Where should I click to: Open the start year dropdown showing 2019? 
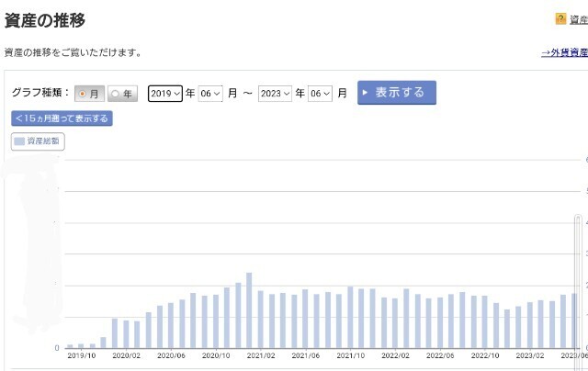[x=165, y=94]
